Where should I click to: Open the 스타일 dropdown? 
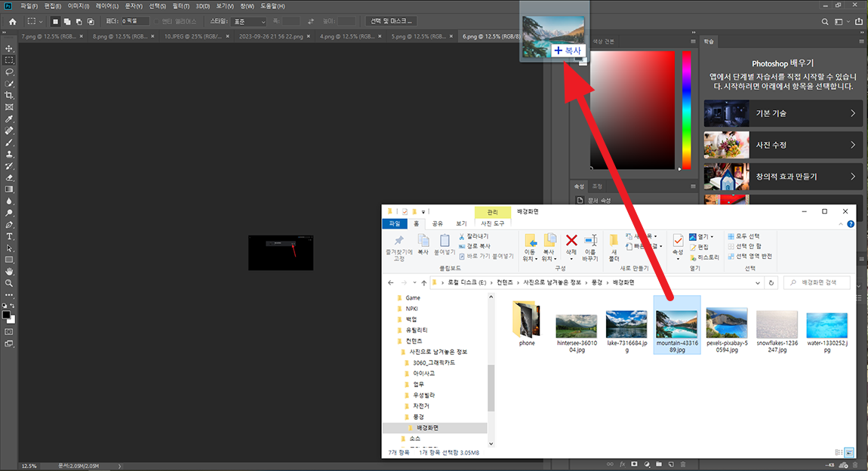[248, 22]
